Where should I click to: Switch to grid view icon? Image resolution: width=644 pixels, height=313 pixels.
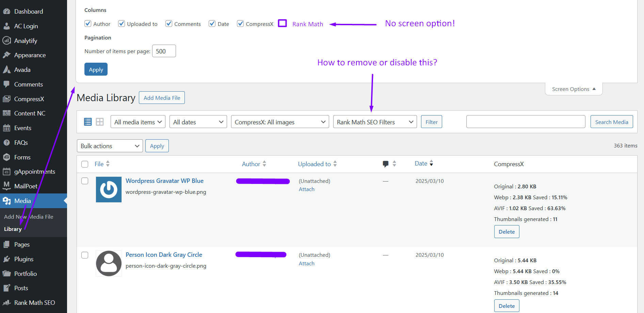click(x=100, y=122)
